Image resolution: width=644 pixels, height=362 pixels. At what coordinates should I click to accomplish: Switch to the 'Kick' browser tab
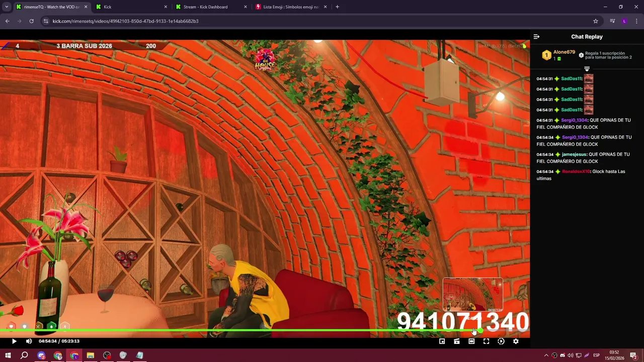pos(131,7)
